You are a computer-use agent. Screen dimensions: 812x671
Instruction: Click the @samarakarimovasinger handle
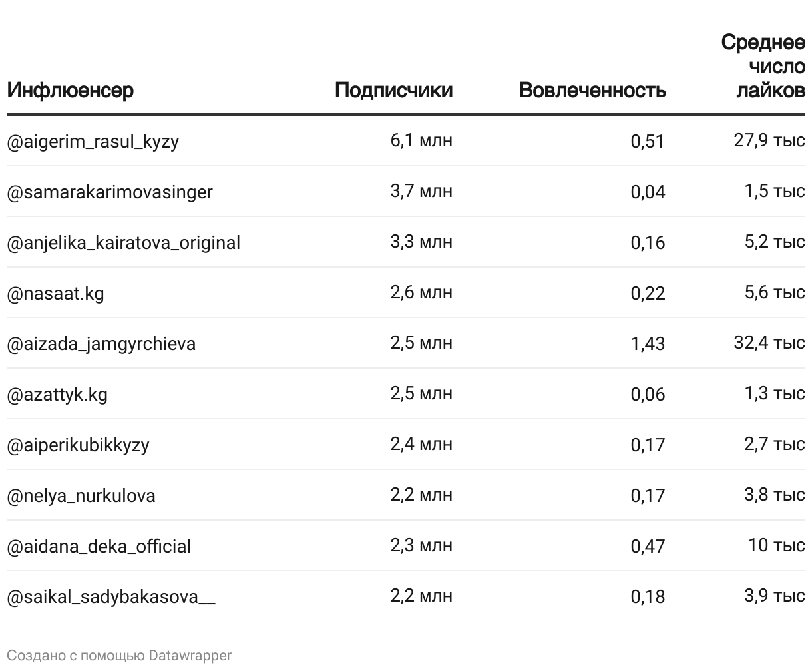[x=110, y=192]
